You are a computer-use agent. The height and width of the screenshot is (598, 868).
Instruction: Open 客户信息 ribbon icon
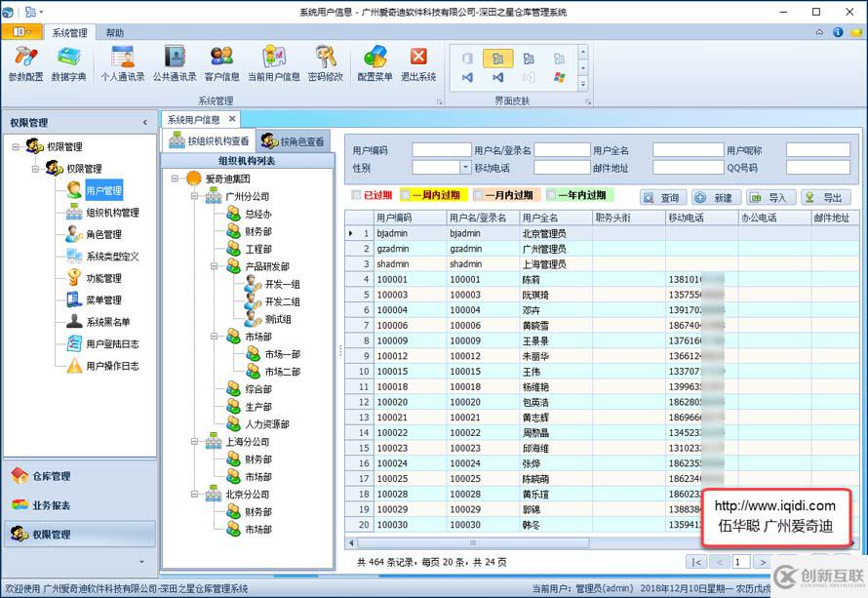(222, 64)
